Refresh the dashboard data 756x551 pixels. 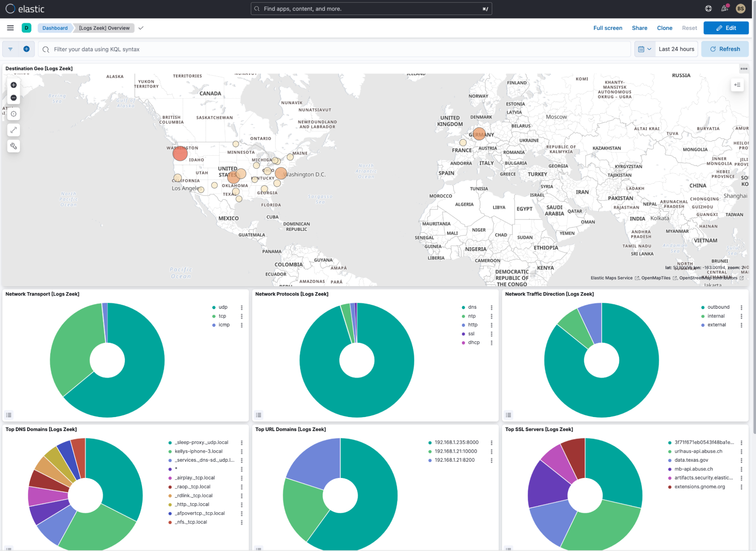pos(725,49)
